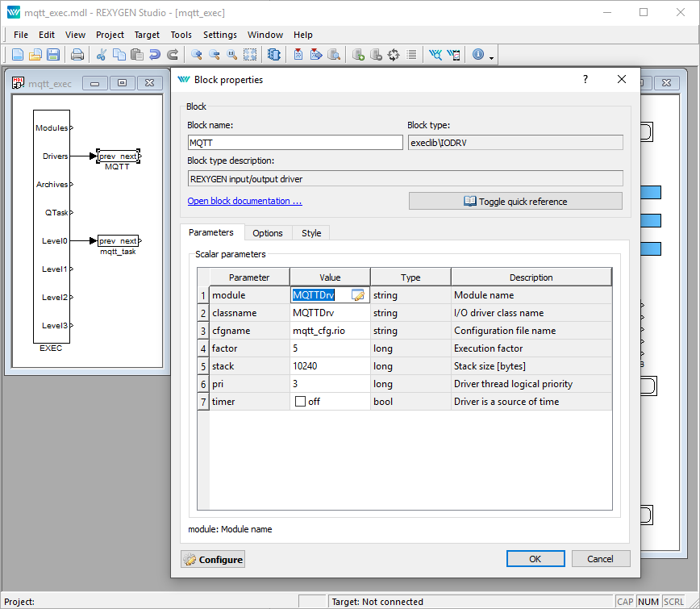Open the File menu
Screen dimensions: 700x609
(21, 35)
